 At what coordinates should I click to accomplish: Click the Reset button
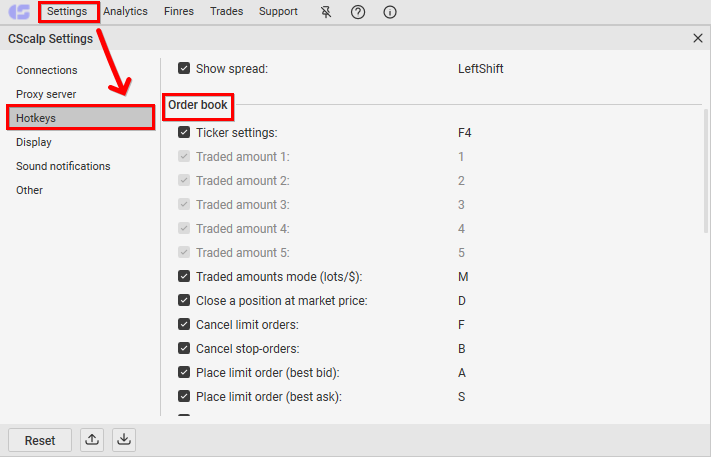coord(40,440)
